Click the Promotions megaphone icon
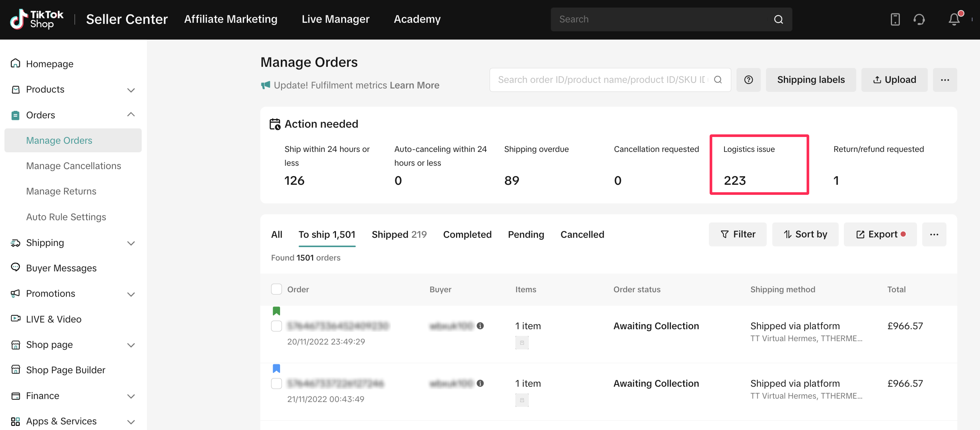This screenshot has width=980, height=430. tap(15, 293)
